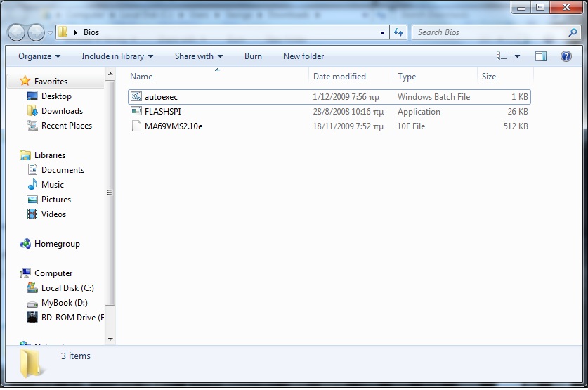Open the More view options dropdown arrow

pyautogui.click(x=517, y=56)
